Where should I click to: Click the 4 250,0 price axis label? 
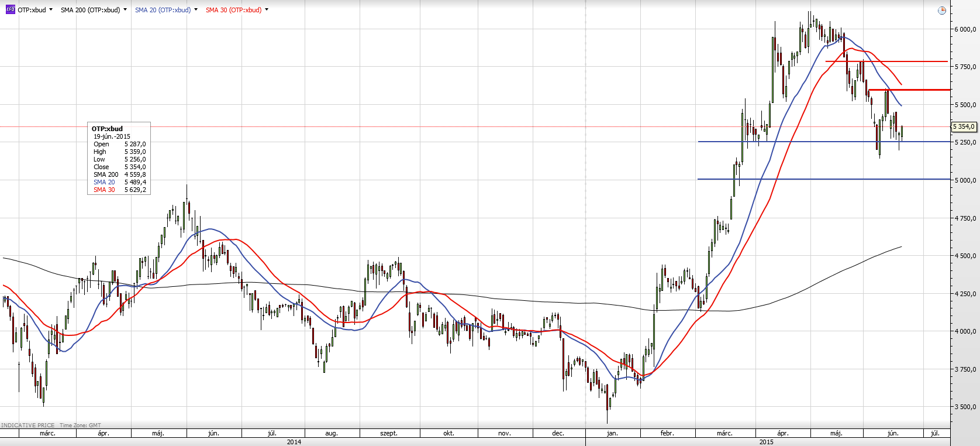(x=965, y=294)
